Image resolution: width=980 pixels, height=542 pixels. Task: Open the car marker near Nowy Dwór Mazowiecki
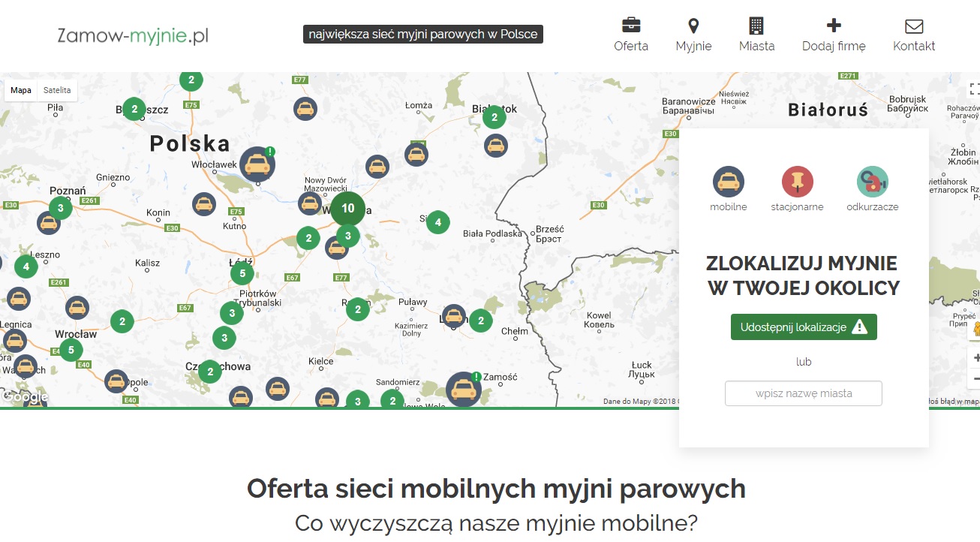310,203
